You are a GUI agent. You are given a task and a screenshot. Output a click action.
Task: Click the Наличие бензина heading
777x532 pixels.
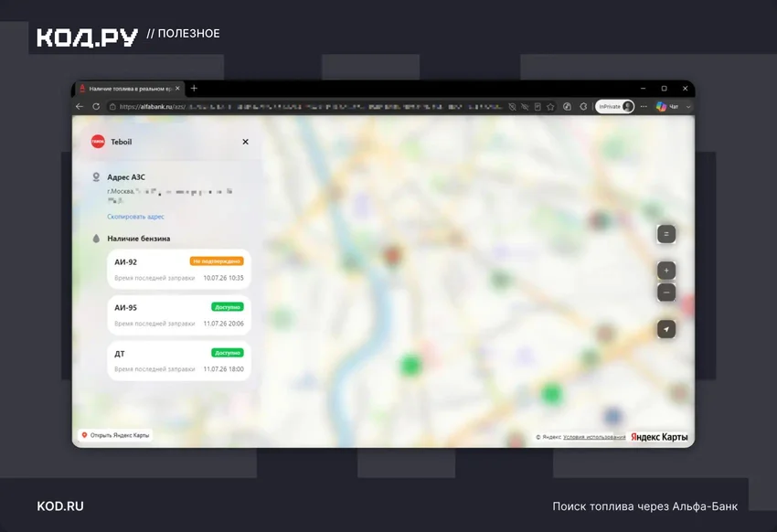coord(139,239)
